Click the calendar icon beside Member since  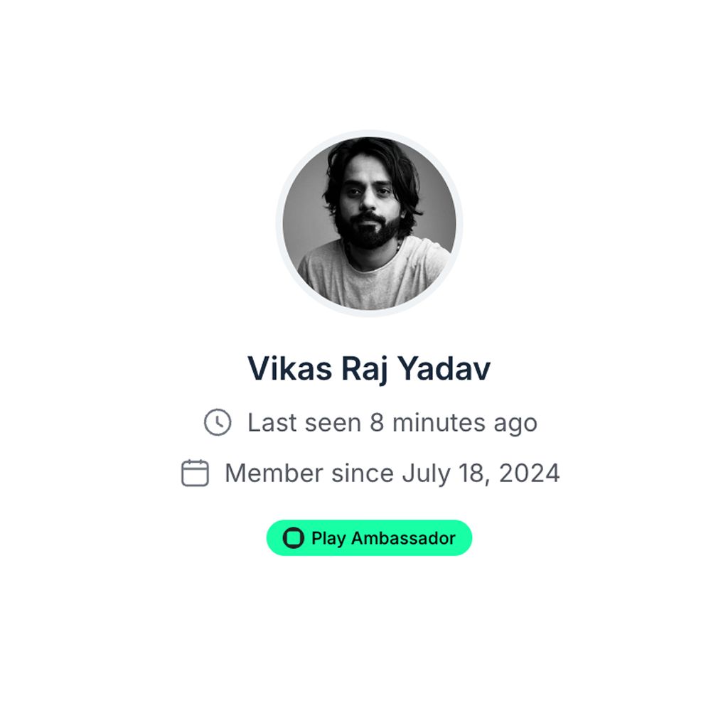(x=195, y=473)
